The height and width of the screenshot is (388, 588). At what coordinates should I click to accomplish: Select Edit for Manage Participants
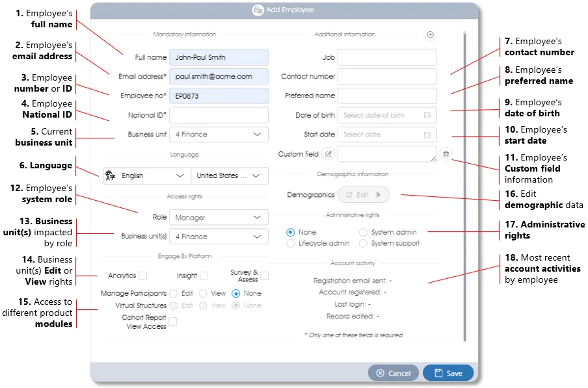click(173, 293)
